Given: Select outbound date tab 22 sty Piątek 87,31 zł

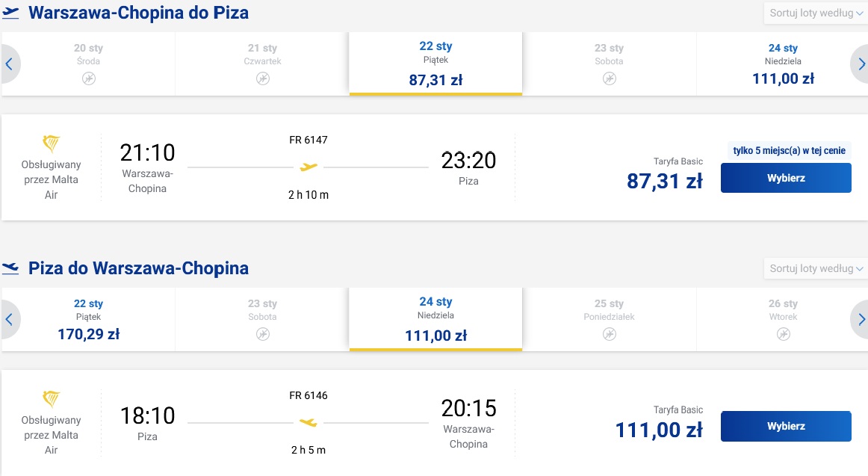Looking at the screenshot, I should pos(435,64).
